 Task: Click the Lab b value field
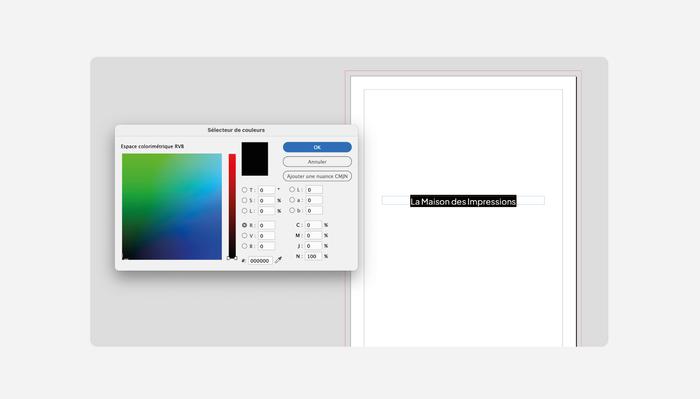tap(314, 210)
